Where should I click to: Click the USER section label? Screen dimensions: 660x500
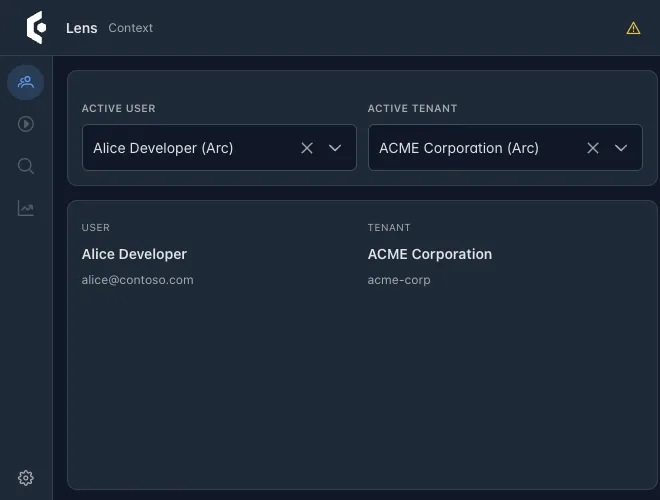(x=96, y=228)
